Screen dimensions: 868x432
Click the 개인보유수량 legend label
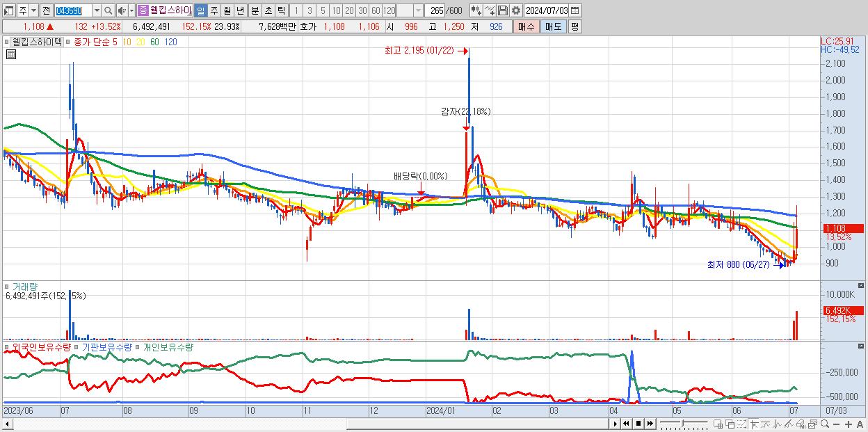tap(168, 346)
